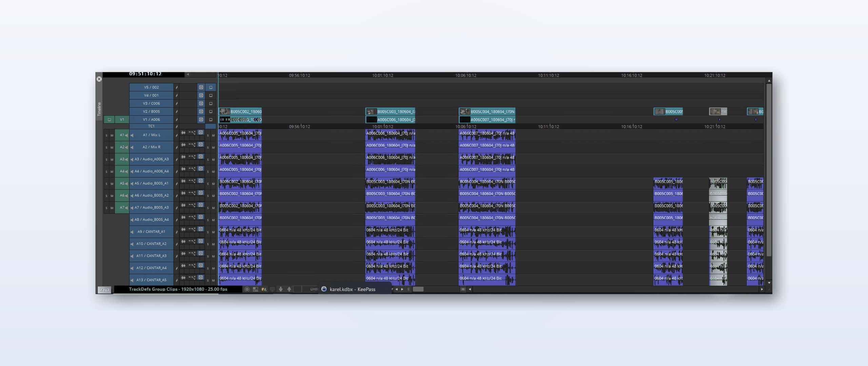Screen dimensions: 868x366
Task: Select the B005C004 video clip on V2
Action: (487, 111)
